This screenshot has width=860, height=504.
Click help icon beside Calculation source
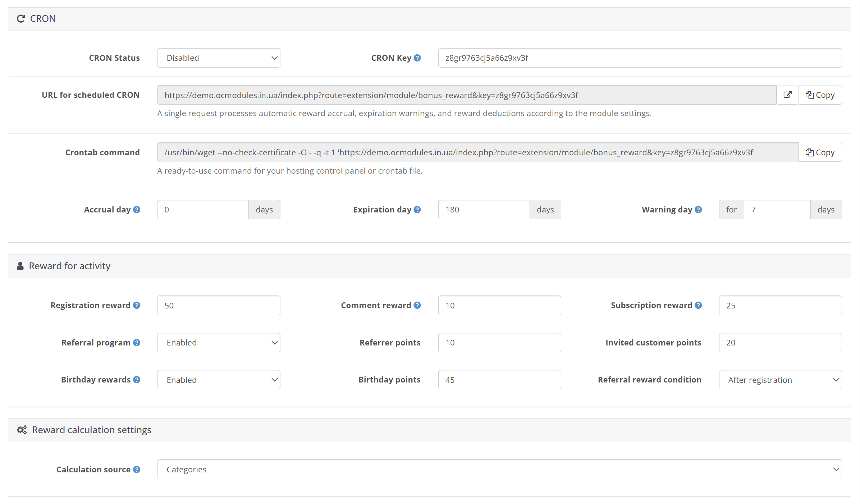pyautogui.click(x=137, y=469)
